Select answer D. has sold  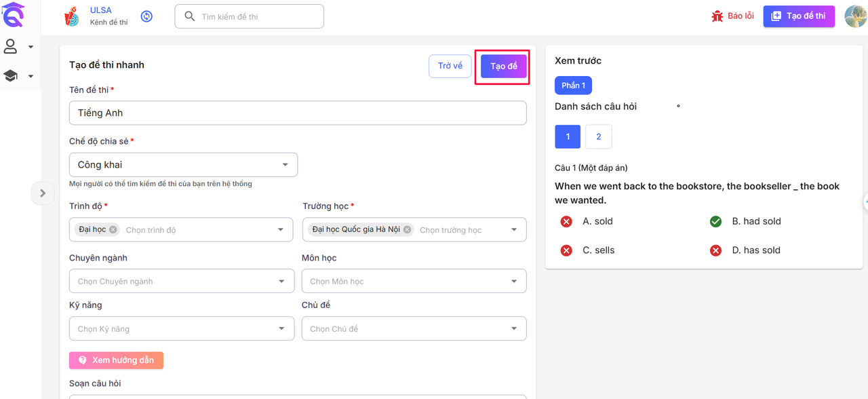tap(715, 250)
